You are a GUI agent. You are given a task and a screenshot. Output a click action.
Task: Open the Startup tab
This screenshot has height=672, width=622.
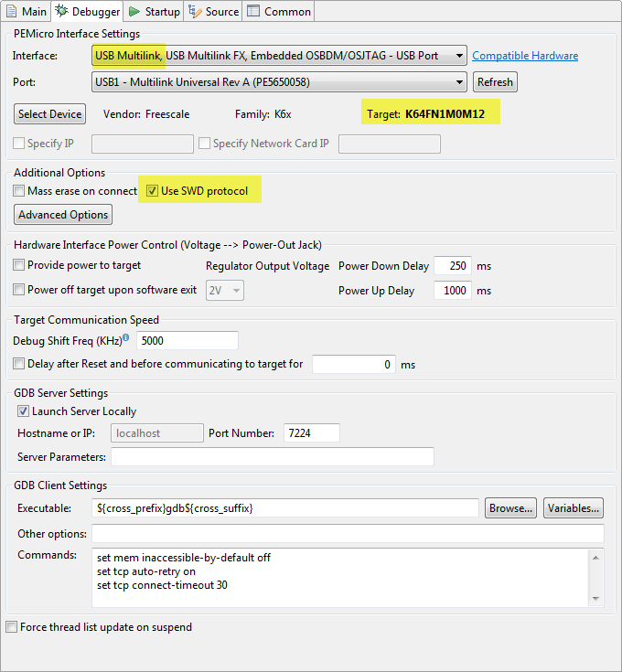[154, 11]
